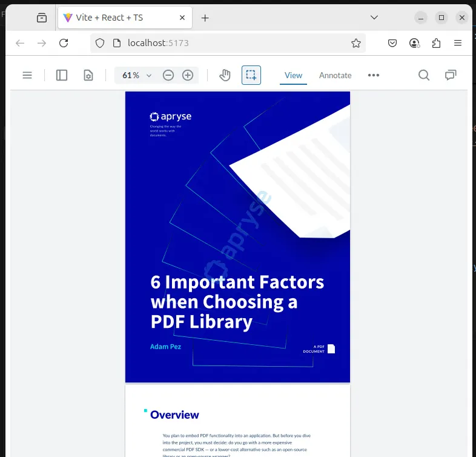Image resolution: width=476 pixels, height=457 pixels.
Task: Click the 61% zoom value
Action: [x=131, y=75]
